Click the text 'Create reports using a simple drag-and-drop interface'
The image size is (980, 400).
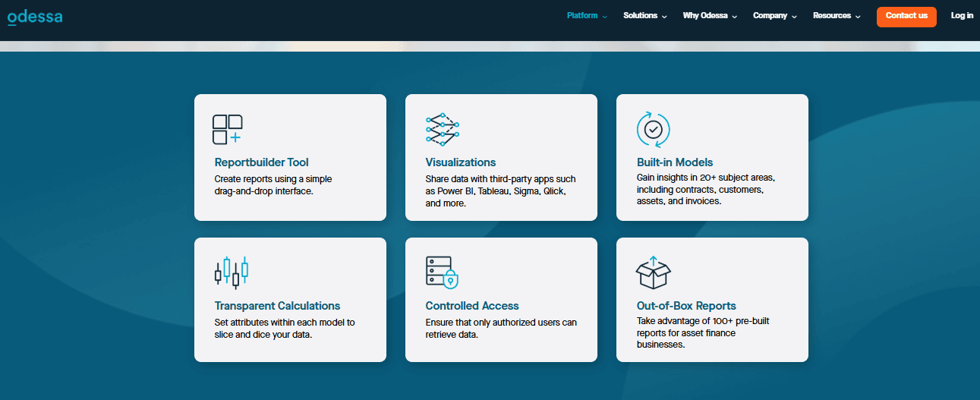click(273, 185)
